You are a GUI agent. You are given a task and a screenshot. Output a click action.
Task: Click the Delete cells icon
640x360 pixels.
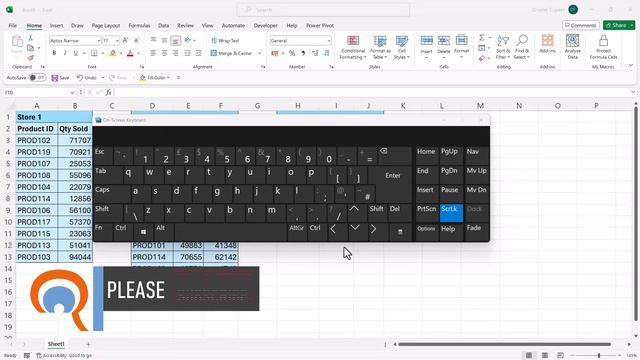(444, 41)
